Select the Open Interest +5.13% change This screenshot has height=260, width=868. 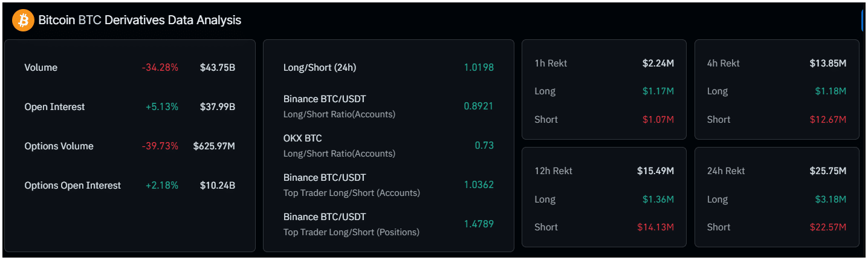[x=162, y=107]
